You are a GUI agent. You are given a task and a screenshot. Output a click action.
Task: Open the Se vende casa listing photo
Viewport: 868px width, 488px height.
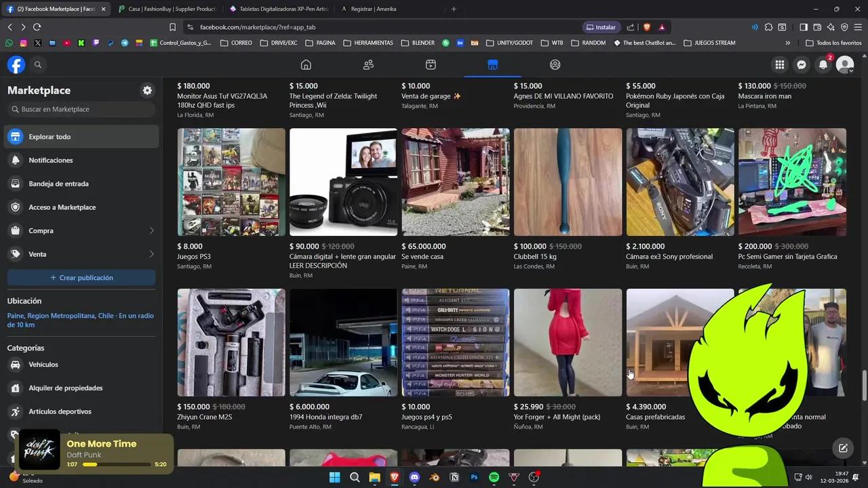point(456,182)
